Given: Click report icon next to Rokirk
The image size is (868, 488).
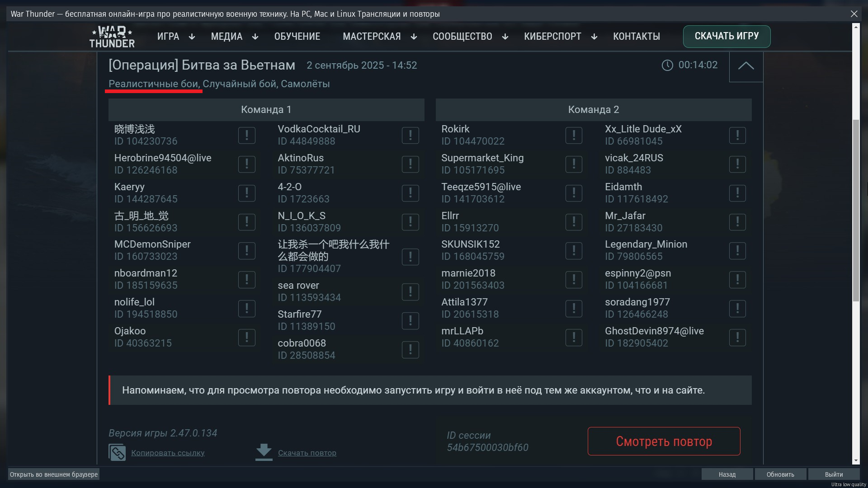Looking at the screenshot, I should coord(574,135).
